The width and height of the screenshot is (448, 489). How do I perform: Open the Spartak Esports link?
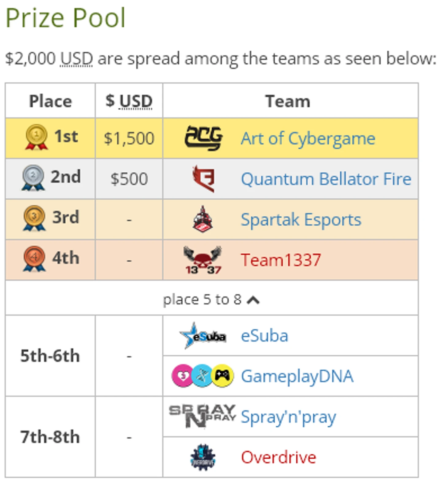(301, 220)
